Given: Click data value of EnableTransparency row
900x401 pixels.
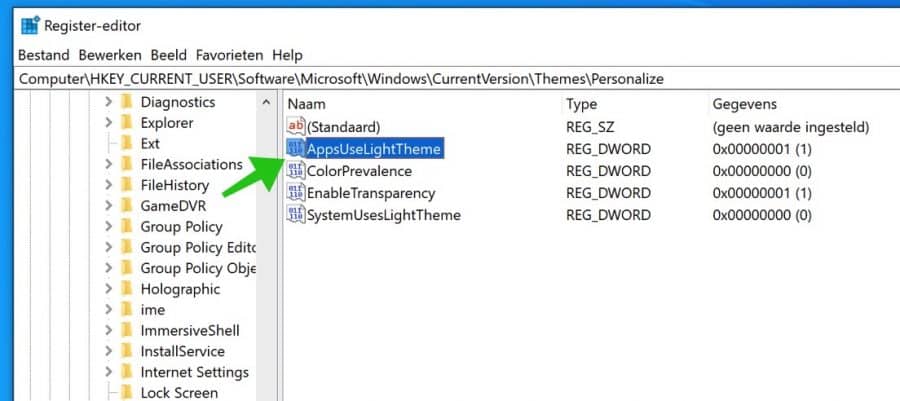Looking at the screenshot, I should [762, 193].
